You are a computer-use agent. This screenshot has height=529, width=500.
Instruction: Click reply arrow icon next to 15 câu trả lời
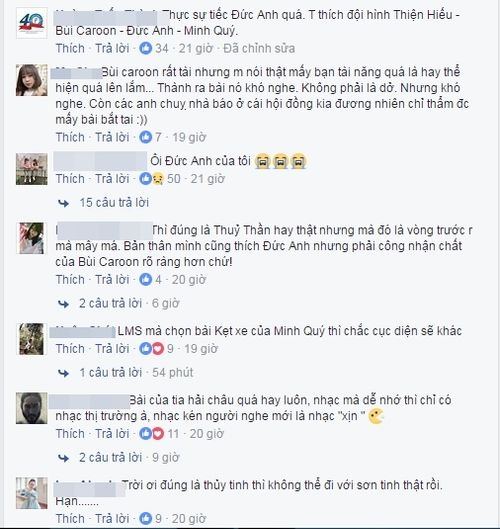(63, 203)
